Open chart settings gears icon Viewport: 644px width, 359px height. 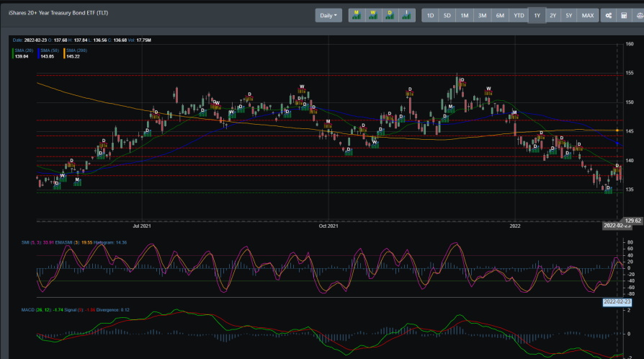[x=608, y=16]
